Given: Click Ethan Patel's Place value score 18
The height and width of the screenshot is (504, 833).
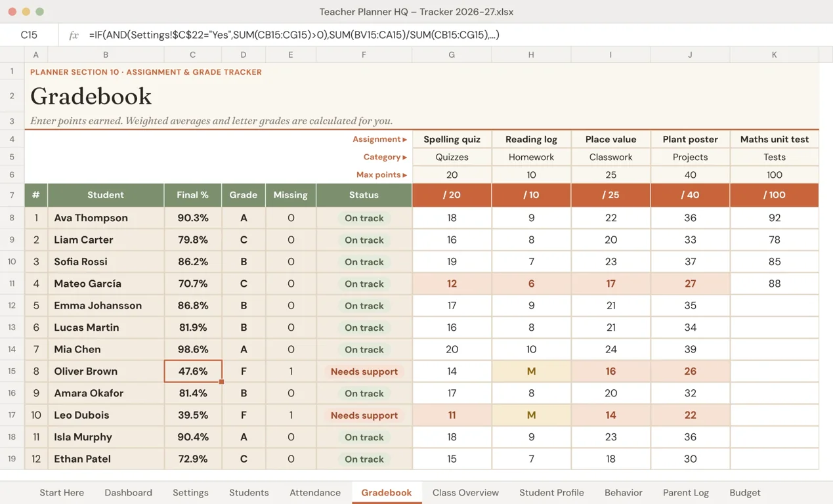Looking at the screenshot, I should (x=610, y=459).
